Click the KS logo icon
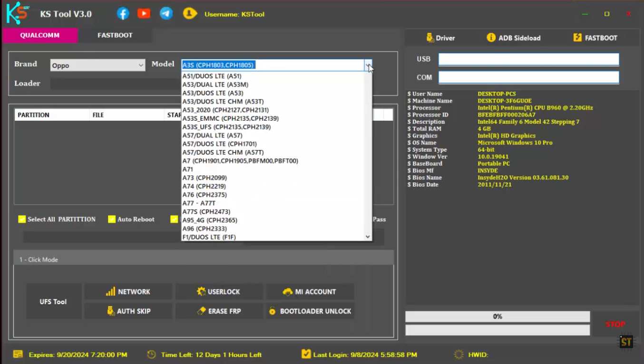This screenshot has height=364, width=644. tap(17, 14)
